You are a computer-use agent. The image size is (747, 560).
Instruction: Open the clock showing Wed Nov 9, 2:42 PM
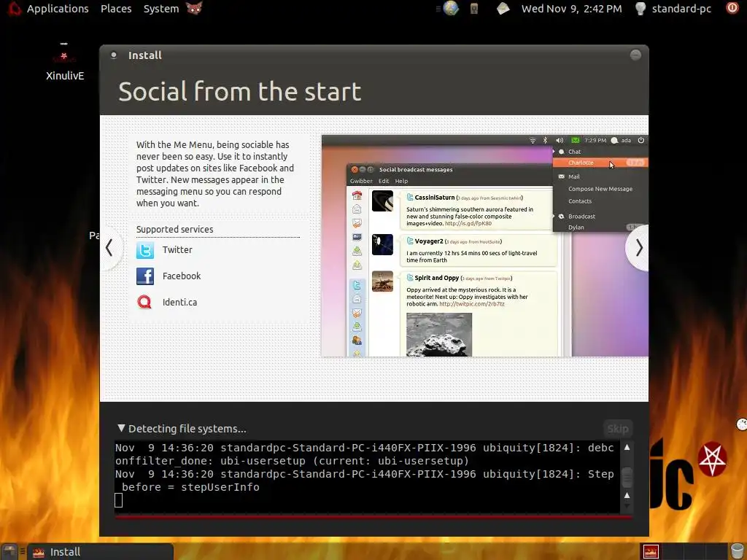tap(571, 9)
